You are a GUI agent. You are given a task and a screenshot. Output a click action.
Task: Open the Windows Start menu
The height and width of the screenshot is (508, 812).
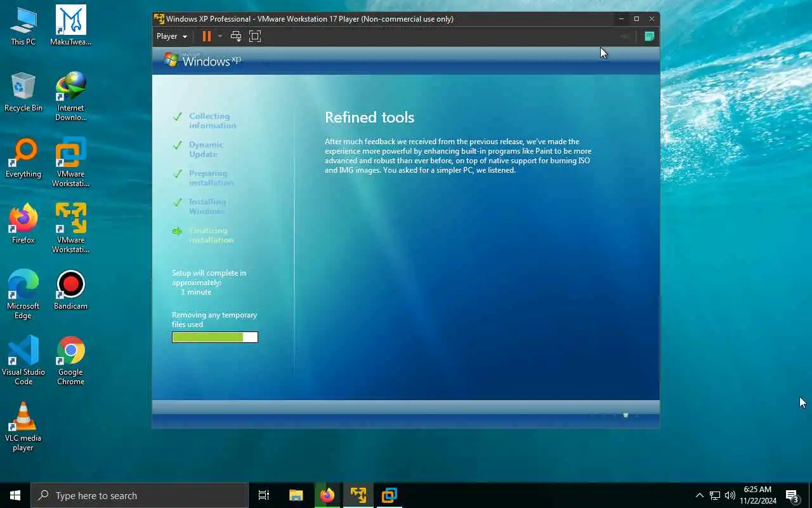coord(15,495)
